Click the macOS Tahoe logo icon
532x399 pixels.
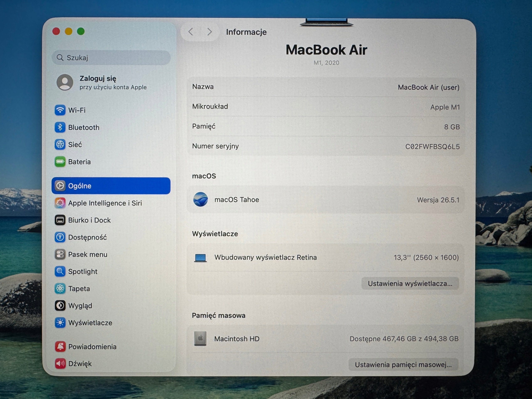(x=200, y=199)
